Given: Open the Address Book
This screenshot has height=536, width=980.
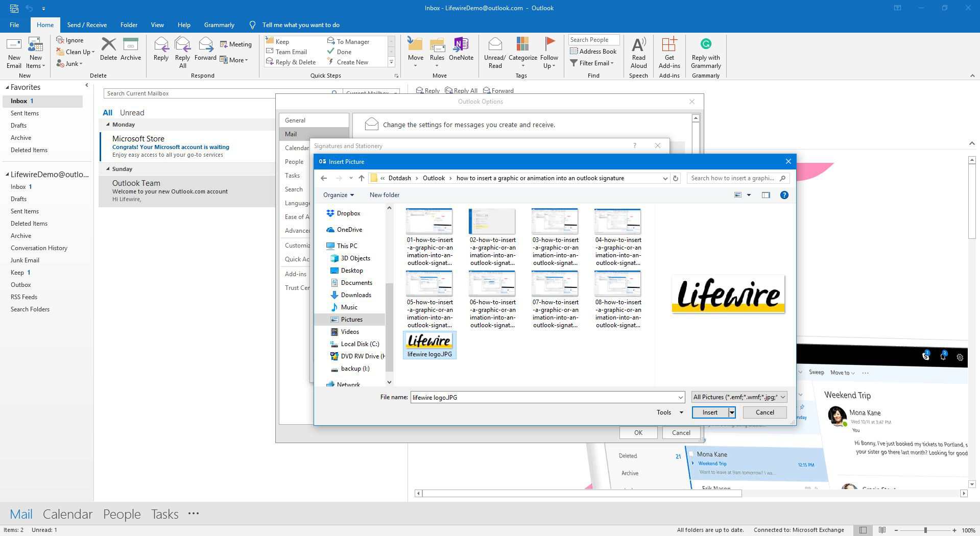Looking at the screenshot, I should point(593,52).
